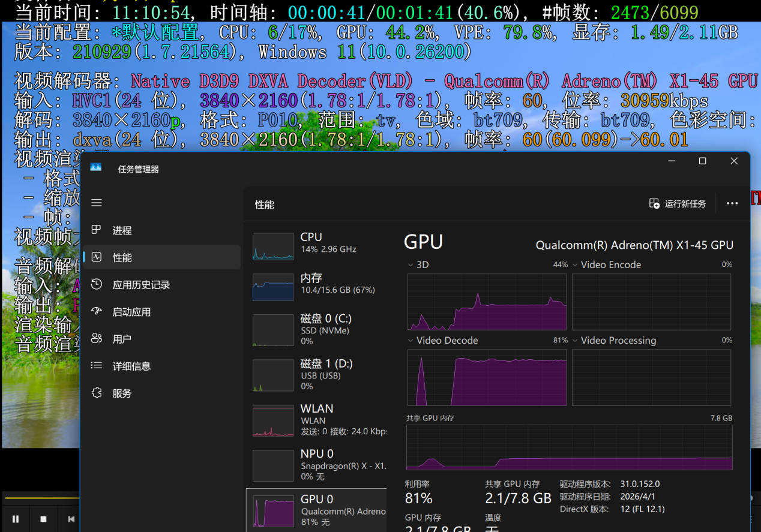Click the GPU name Qualcomm(R) Adreno(TM) X1-45 GPU
761x532 pixels.
634,245
